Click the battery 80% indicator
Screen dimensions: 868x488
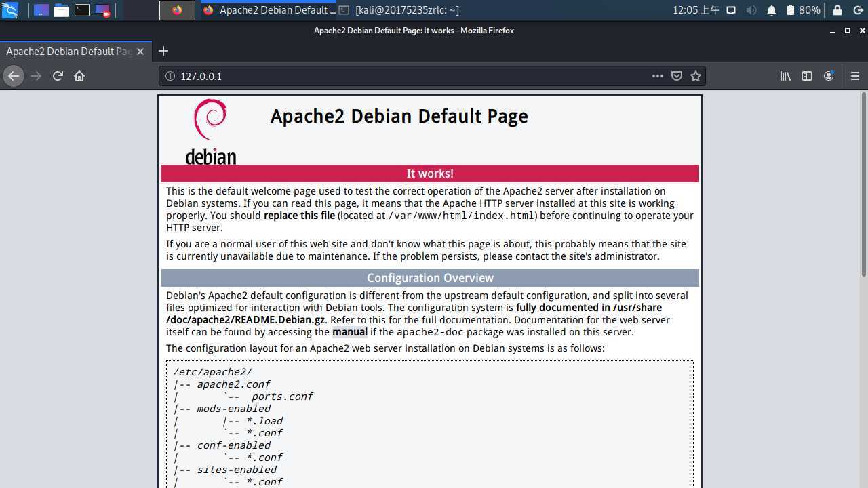804,10
